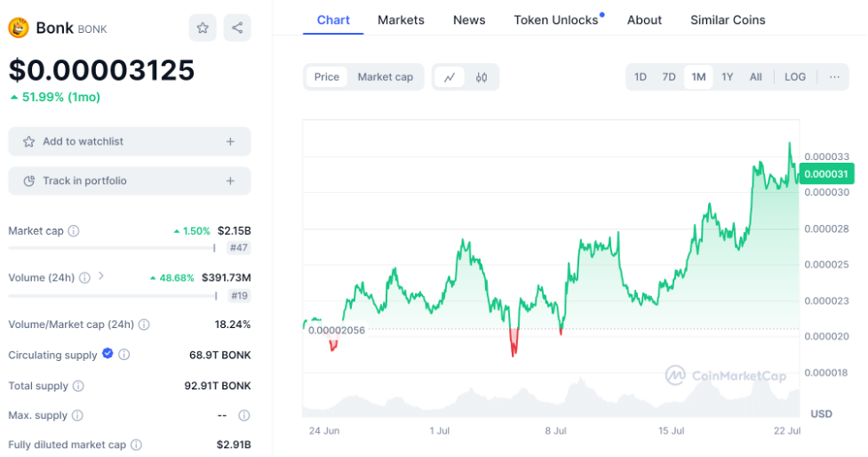The width and height of the screenshot is (868, 457).
Task: Open the Token Unlocks tab
Action: pos(556,20)
